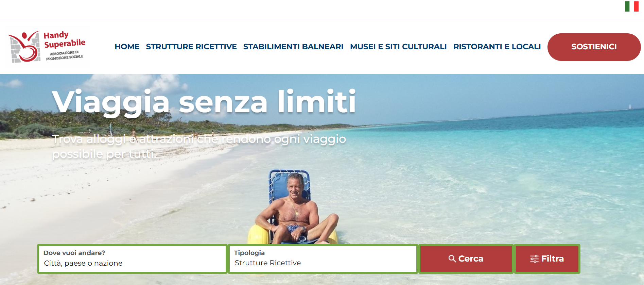This screenshot has width=644, height=285.
Task: Open STABILIMENTI BALNEARI section
Action: coord(293,47)
